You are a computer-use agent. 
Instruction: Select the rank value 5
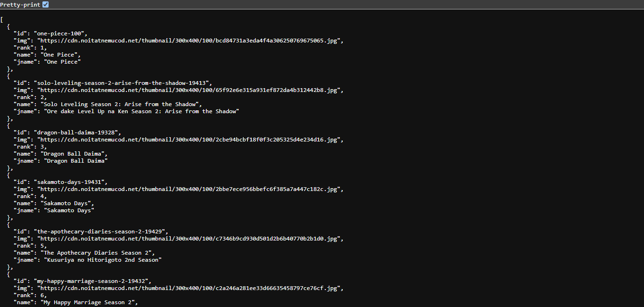pos(43,245)
